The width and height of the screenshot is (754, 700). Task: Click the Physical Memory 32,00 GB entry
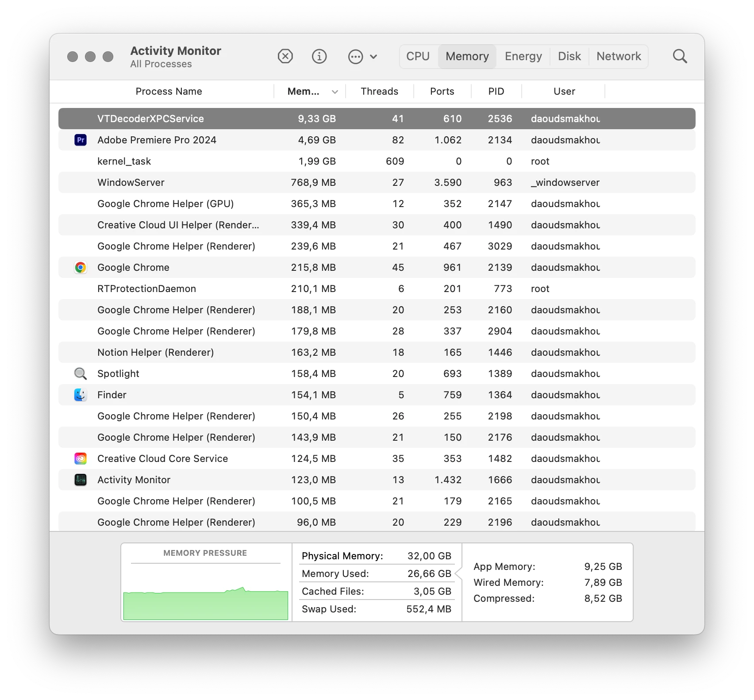coord(377,556)
